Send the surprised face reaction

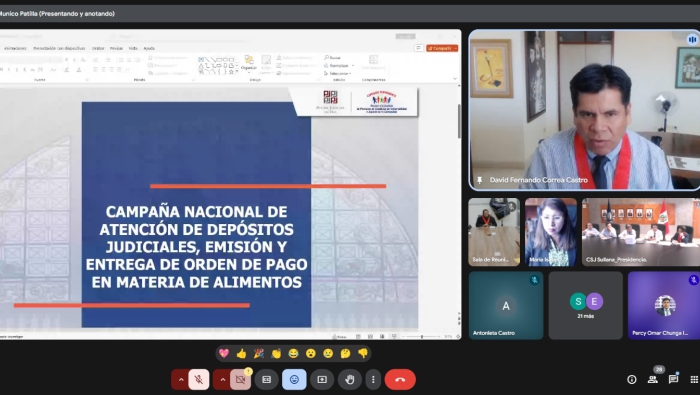click(x=311, y=353)
